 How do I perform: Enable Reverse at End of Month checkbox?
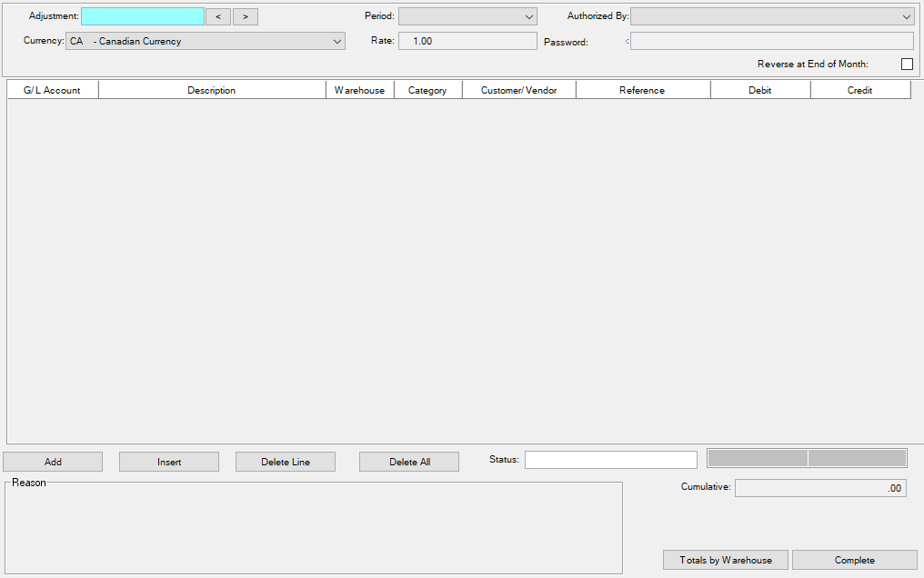(x=907, y=64)
